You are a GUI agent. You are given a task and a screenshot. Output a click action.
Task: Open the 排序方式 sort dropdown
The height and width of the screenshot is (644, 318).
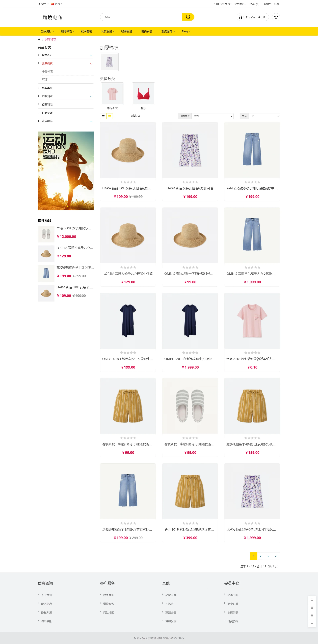(x=212, y=116)
